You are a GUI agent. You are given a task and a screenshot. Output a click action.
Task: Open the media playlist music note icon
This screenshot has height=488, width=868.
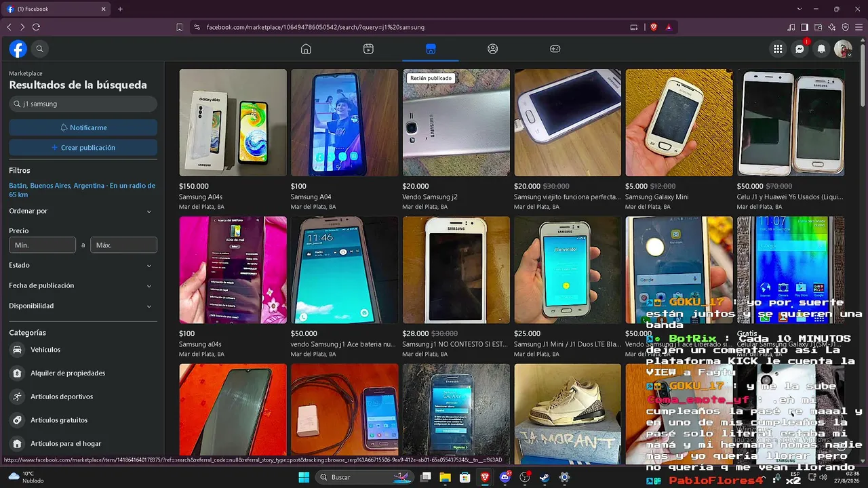(x=791, y=27)
